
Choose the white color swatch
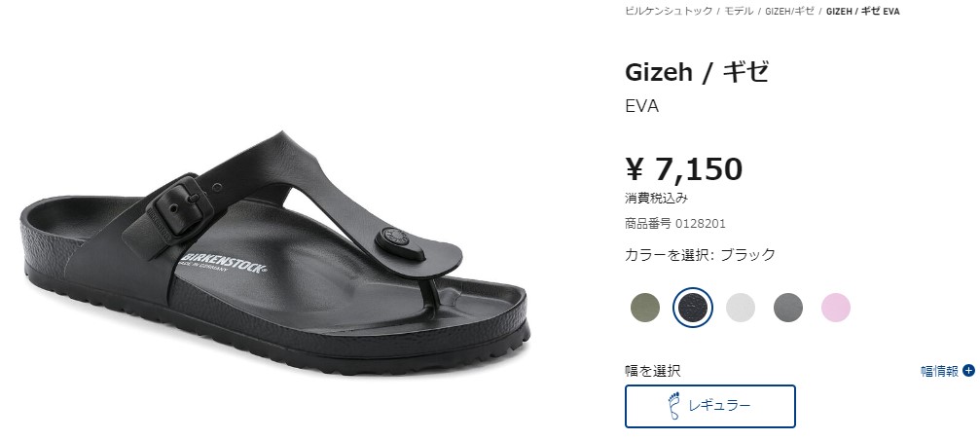click(x=741, y=308)
